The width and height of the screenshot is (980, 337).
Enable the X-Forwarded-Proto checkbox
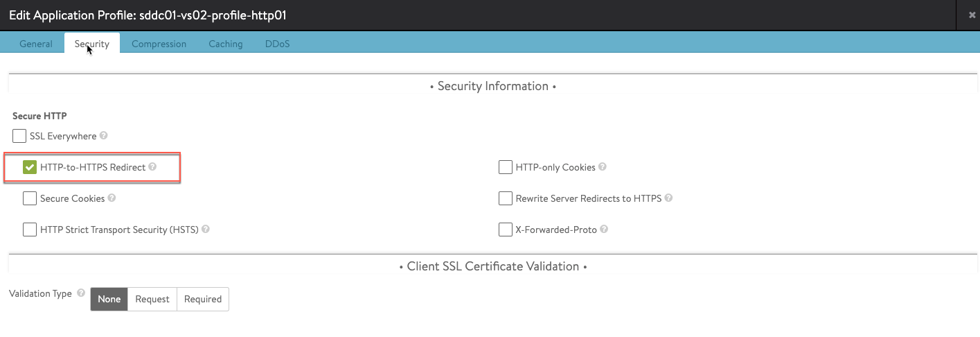pos(506,230)
